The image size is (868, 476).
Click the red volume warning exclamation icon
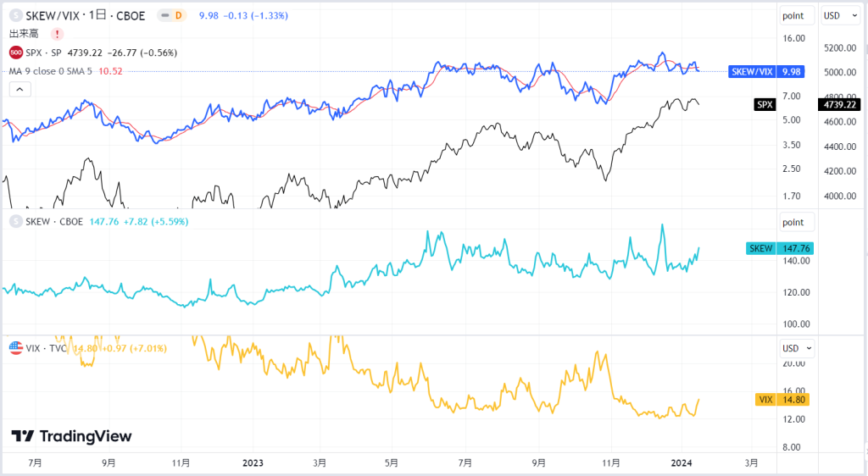coord(57,34)
